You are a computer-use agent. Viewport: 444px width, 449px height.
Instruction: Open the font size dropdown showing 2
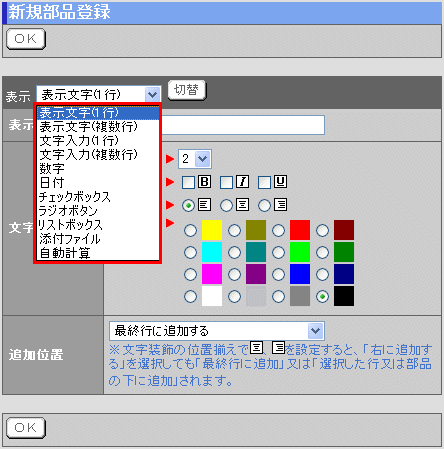coord(195,159)
